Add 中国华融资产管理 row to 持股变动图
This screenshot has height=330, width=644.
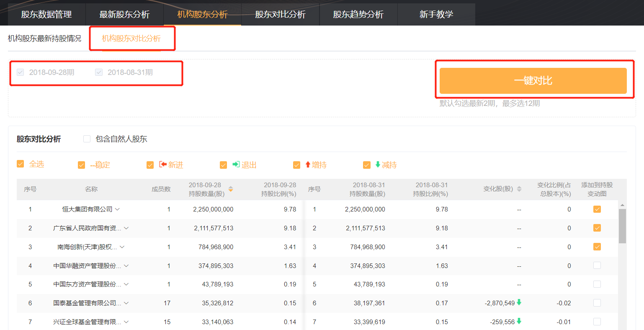pyautogui.click(x=597, y=266)
